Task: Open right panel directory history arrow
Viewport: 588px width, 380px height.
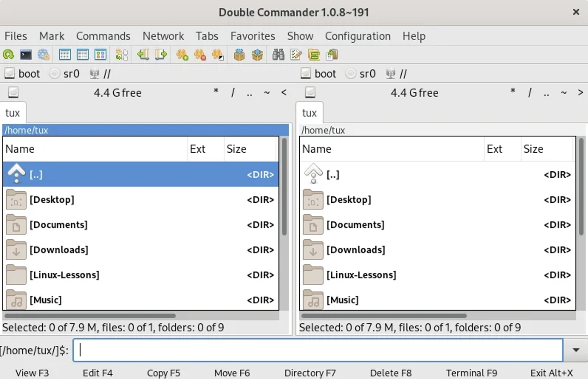Action: click(x=580, y=92)
